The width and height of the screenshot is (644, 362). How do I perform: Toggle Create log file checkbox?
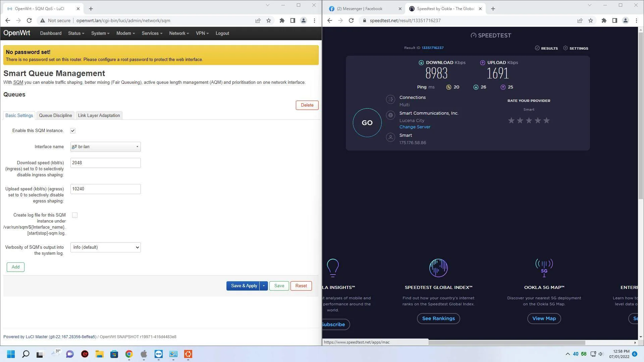[x=75, y=215]
